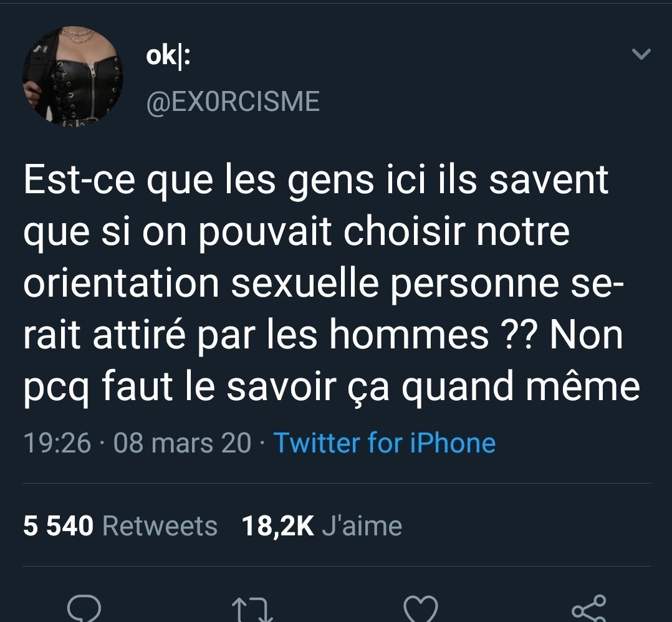Click the 19:26 timestamp
Viewport: 672px width, 622px height.
57,443
